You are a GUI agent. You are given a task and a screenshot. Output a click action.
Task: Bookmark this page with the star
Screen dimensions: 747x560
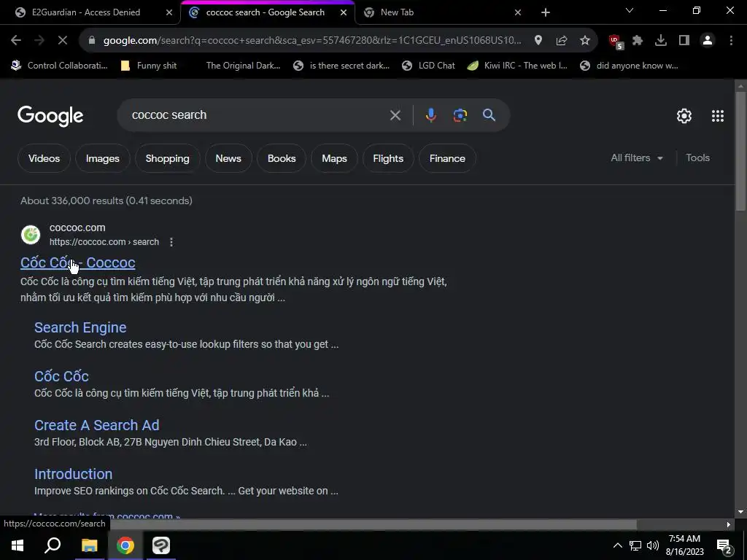pos(585,41)
